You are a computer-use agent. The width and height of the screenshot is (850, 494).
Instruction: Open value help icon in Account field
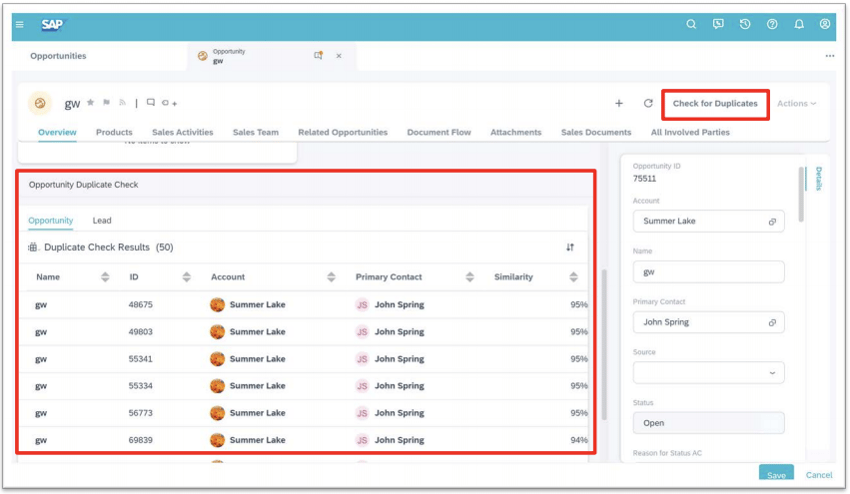(x=772, y=222)
